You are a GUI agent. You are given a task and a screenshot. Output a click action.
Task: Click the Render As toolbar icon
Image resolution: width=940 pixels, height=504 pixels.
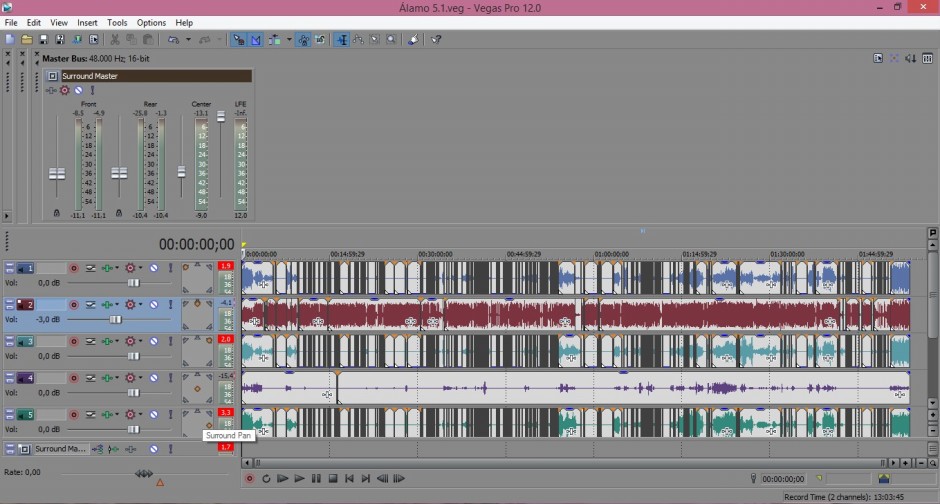click(x=77, y=40)
